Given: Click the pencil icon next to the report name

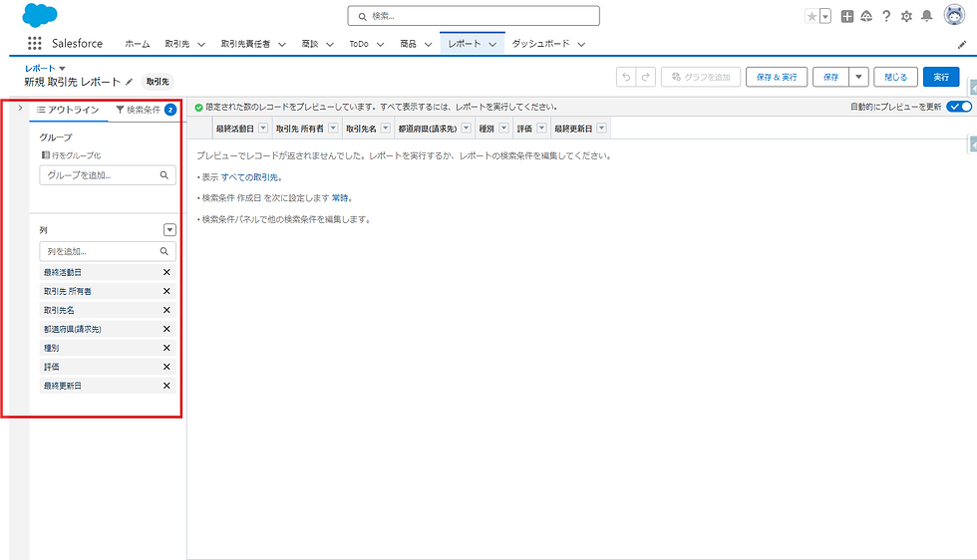Looking at the screenshot, I should pos(129,82).
